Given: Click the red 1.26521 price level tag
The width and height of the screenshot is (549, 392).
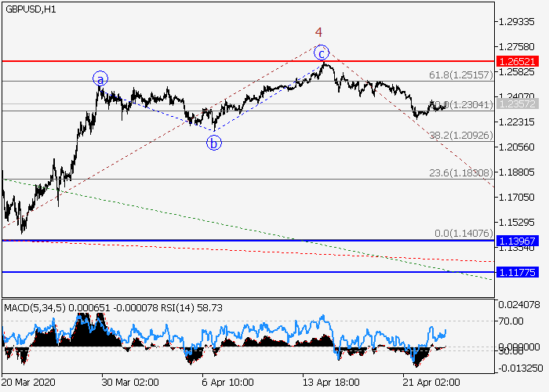Looking at the screenshot, I should point(518,60).
